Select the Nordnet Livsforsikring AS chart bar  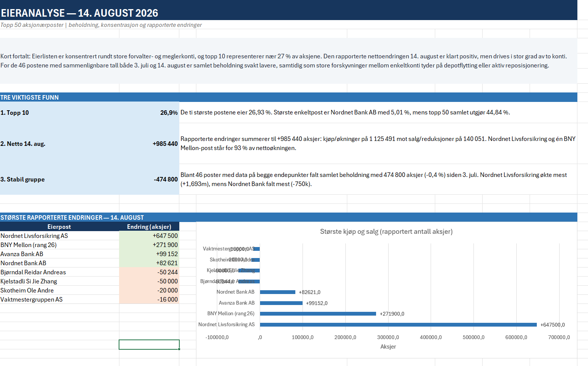(x=398, y=325)
